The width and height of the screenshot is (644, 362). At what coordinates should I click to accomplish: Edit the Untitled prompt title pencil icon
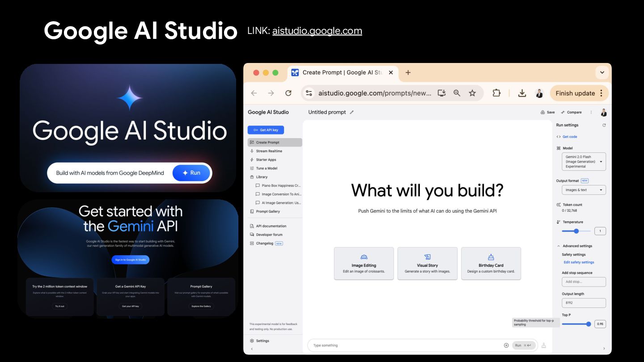click(x=352, y=112)
